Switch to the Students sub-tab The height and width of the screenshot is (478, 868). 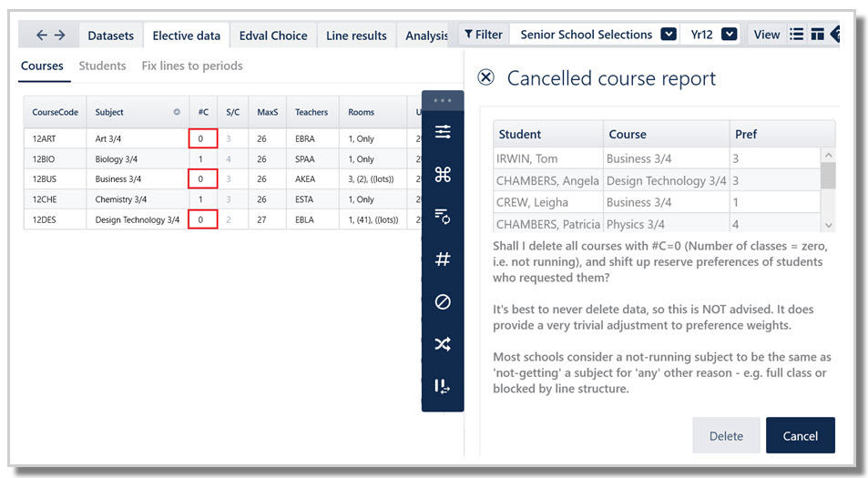[102, 66]
